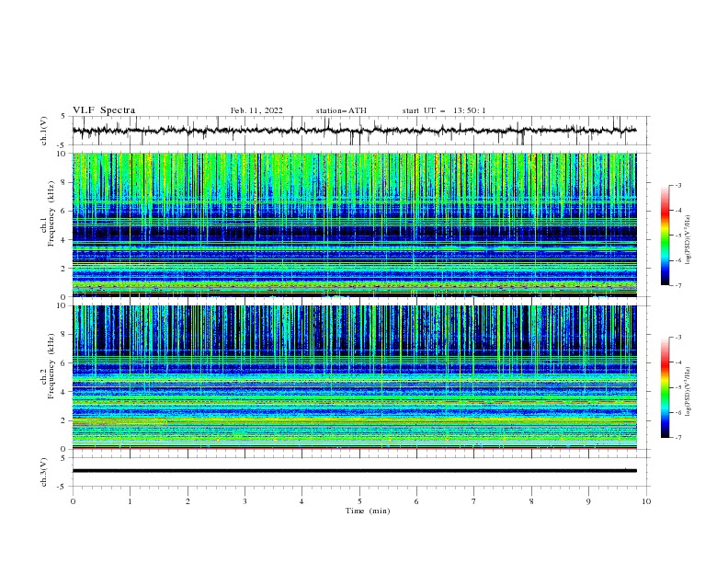Click the lower color scale label log(PSD)

688,391
